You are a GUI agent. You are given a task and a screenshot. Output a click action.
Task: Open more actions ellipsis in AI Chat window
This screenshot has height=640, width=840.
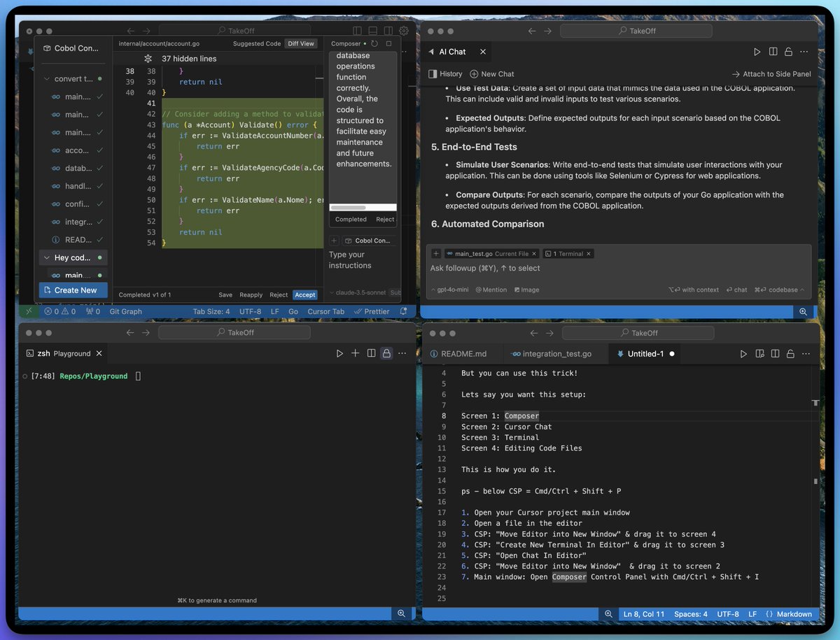point(804,52)
